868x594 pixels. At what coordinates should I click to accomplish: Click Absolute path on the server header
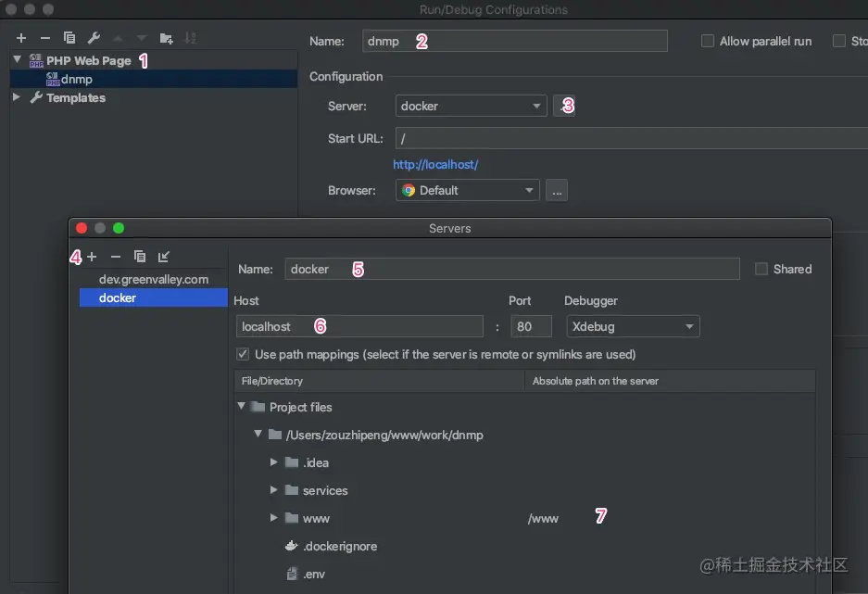[x=670, y=381]
